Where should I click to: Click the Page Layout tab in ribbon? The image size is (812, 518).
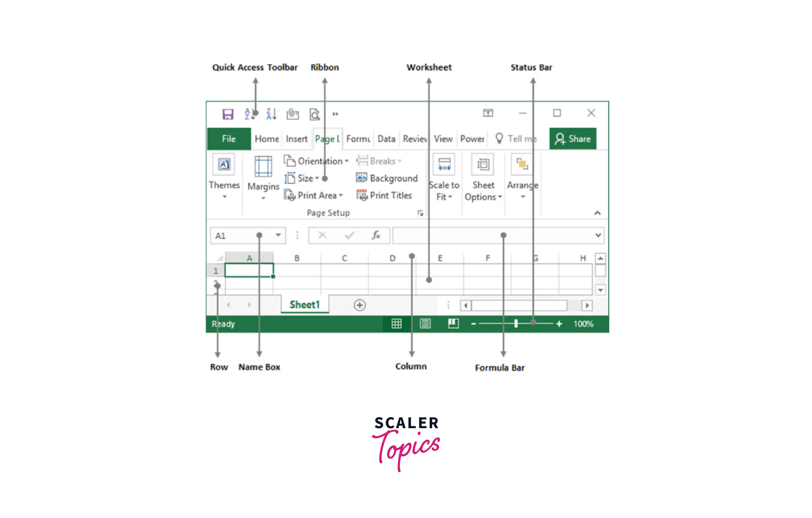325,139
